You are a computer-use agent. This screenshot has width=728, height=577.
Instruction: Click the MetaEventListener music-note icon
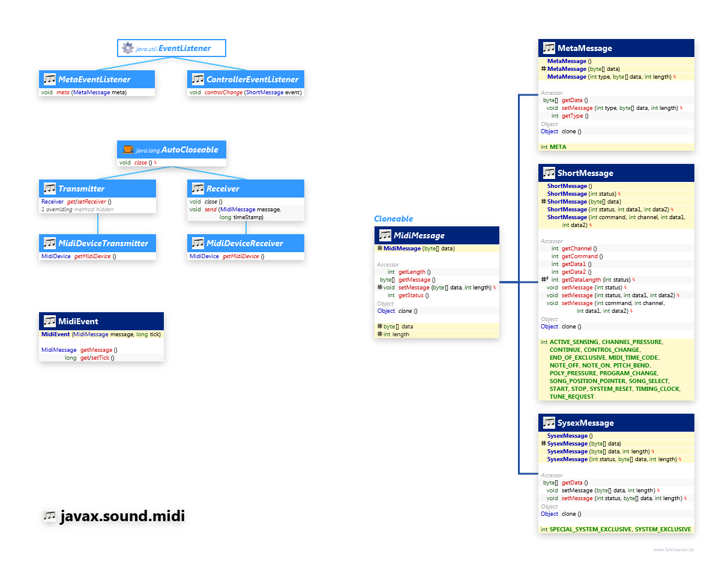[49, 79]
